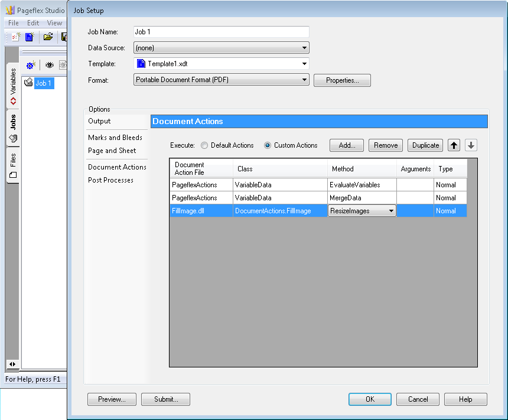Select Job 1 in the jobs list
The width and height of the screenshot is (508, 420).
(x=44, y=83)
